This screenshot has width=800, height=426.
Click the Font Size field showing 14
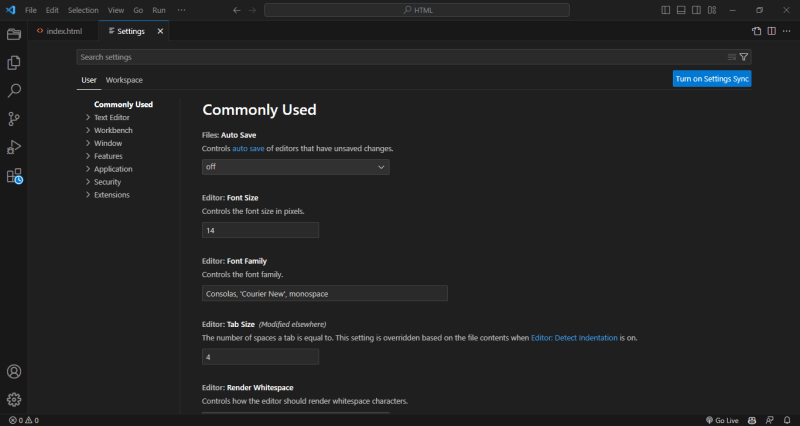260,230
